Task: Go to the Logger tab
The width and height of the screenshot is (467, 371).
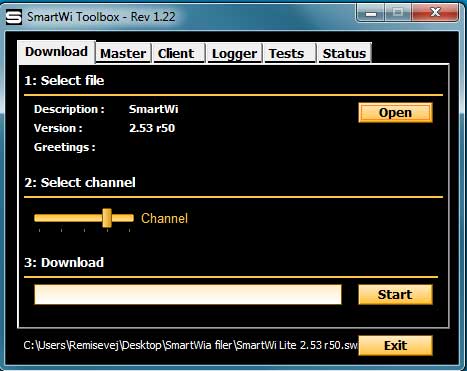Action: pos(235,53)
